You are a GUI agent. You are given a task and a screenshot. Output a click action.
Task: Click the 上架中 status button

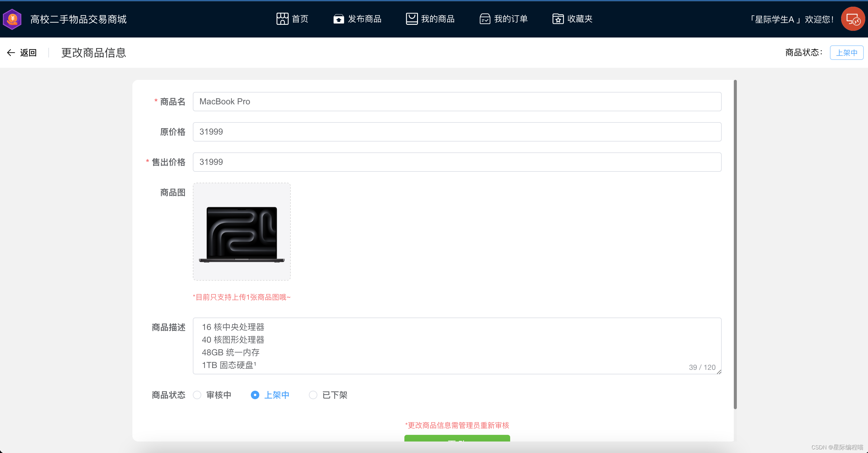(847, 53)
